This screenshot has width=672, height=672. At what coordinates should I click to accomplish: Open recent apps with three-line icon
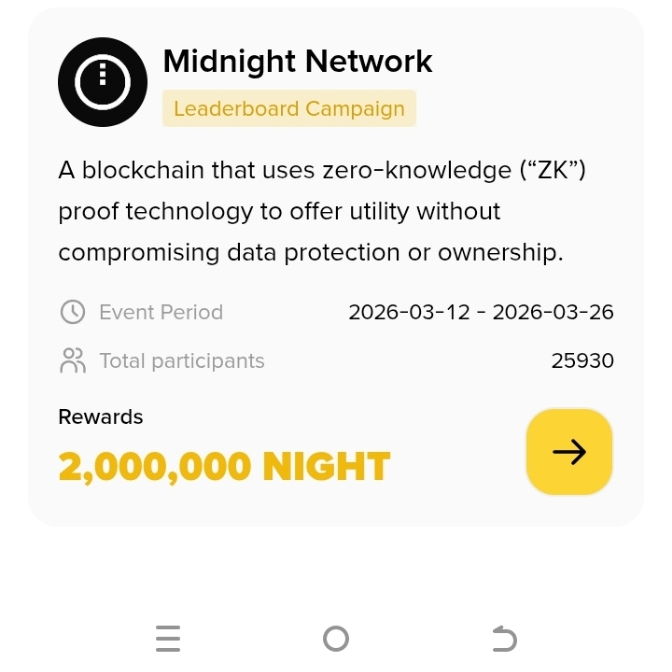[168, 638]
